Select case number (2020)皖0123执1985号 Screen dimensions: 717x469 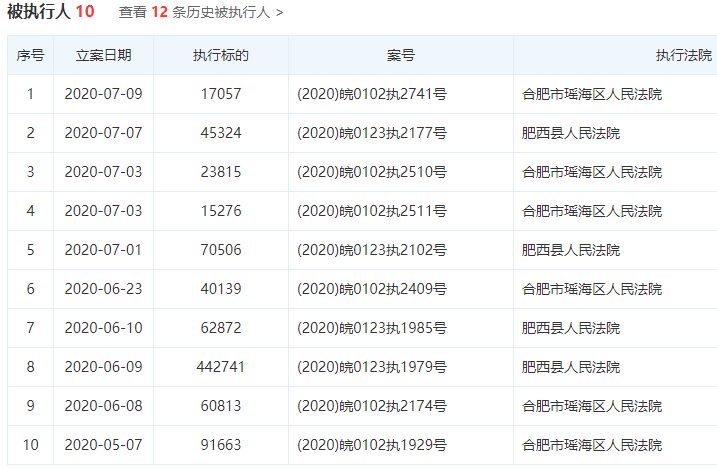coord(372,328)
